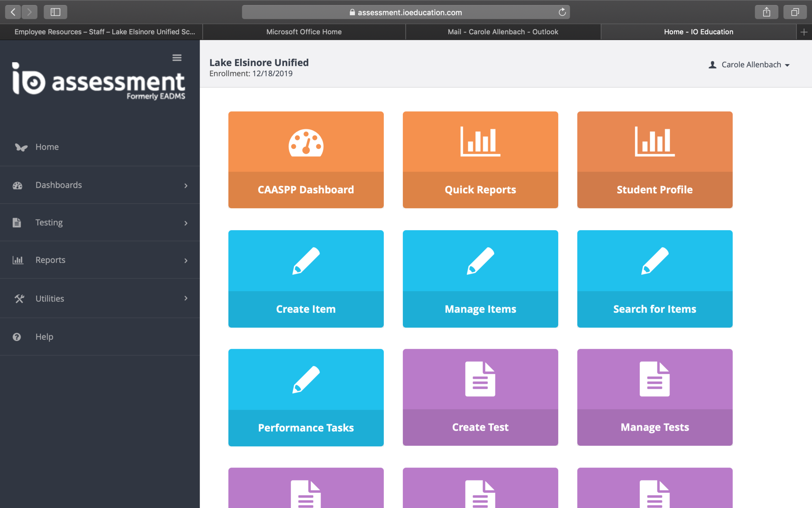This screenshot has height=508, width=812.
Task: Switch to Microsoft Office Home tab
Action: [304, 32]
